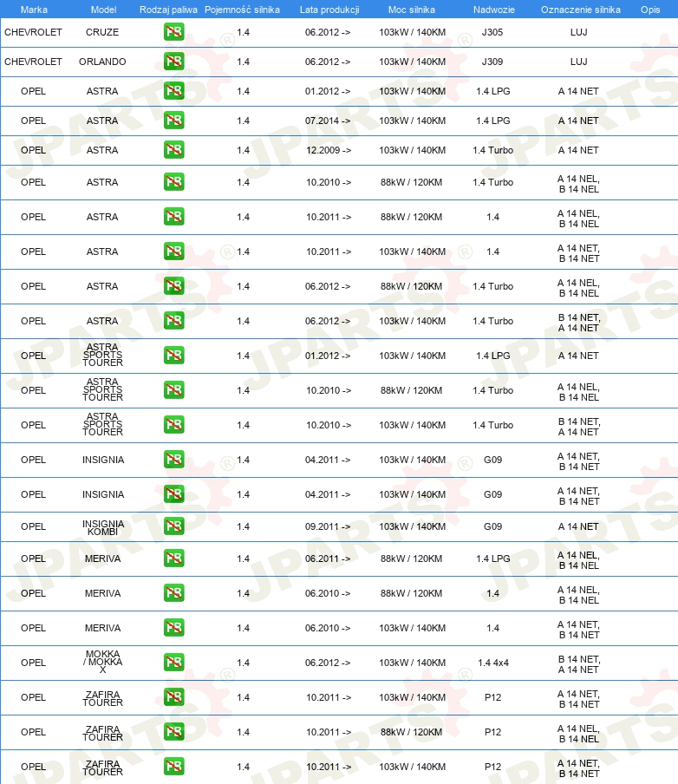This screenshot has width=678, height=784.
Task: Click fuel icon for Meriva 06.2011 LPG row
Action: pos(174,559)
